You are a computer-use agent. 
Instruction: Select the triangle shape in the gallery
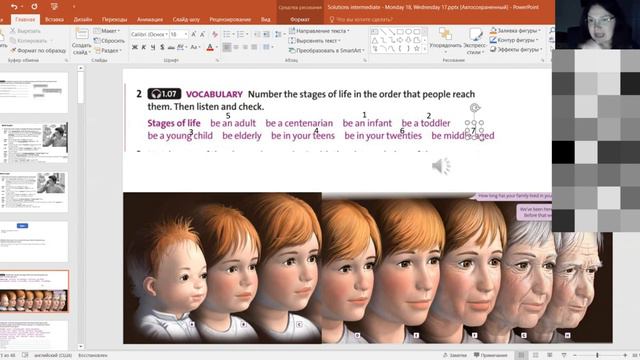coord(374,40)
